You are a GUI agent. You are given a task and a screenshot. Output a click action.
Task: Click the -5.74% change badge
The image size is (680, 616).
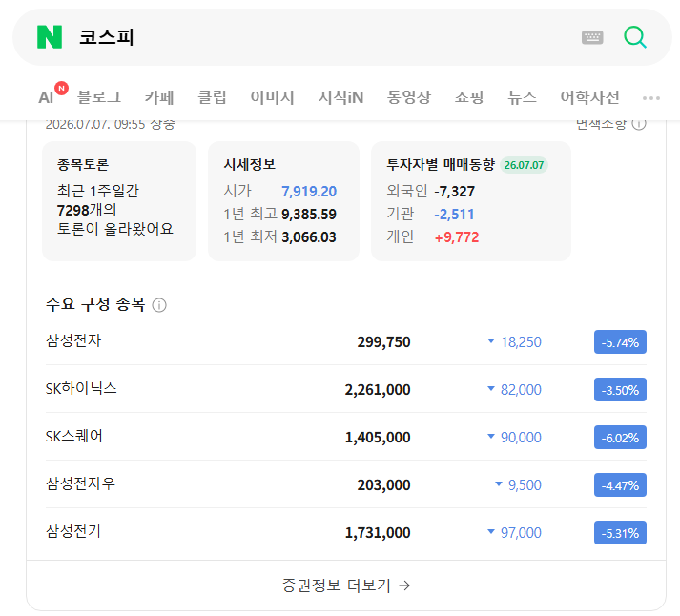pyautogui.click(x=620, y=342)
